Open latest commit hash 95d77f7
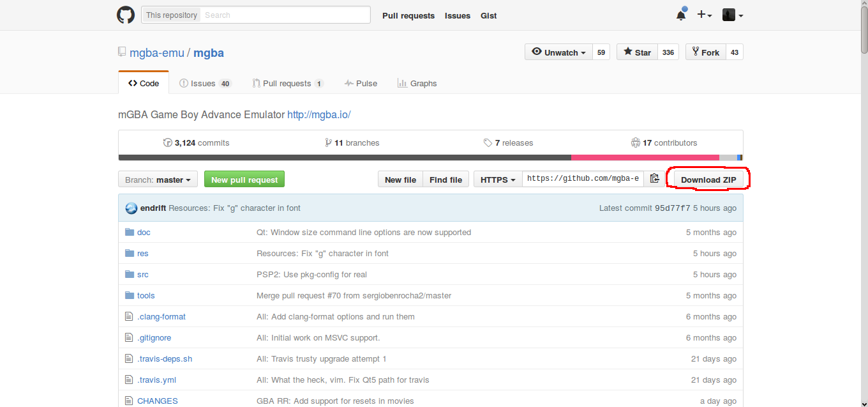The width and height of the screenshot is (868, 407). (x=673, y=208)
